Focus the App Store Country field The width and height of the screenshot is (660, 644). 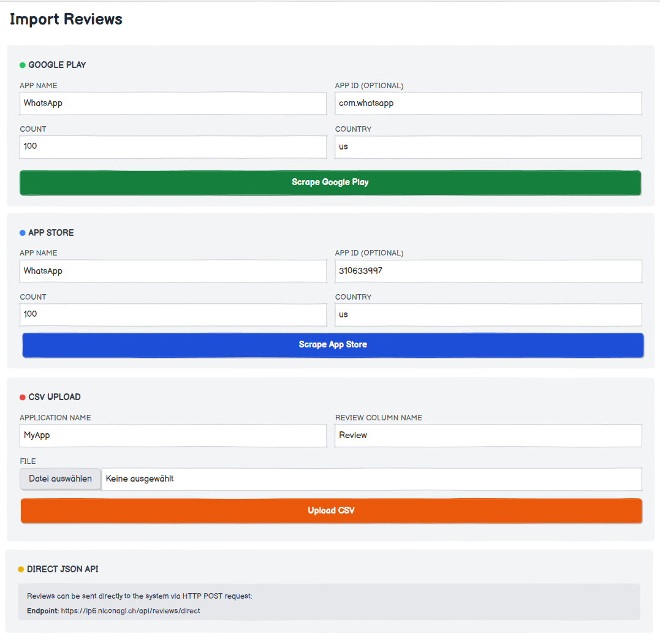[x=488, y=315]
